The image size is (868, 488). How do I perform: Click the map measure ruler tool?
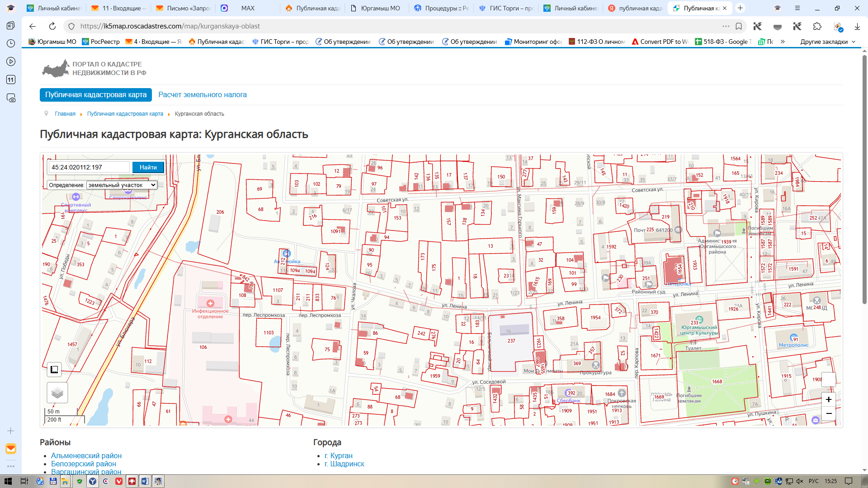[x=54, y=370]
